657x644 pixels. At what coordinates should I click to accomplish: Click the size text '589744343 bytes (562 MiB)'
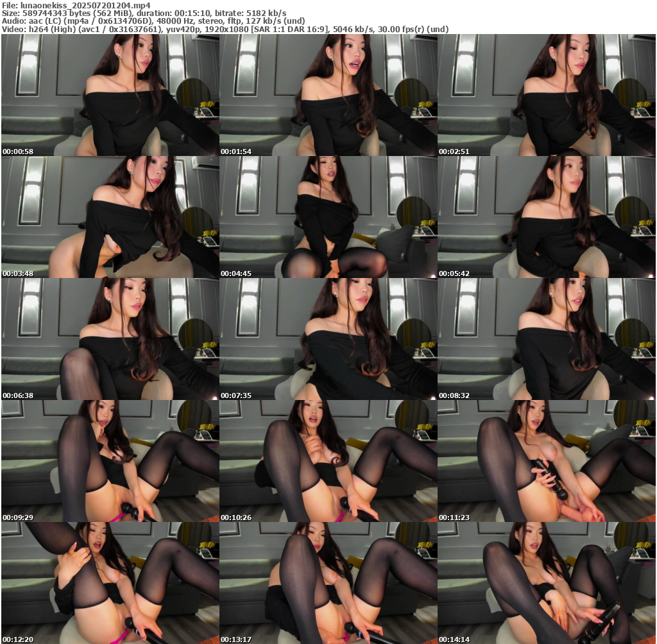coord(78,13)
